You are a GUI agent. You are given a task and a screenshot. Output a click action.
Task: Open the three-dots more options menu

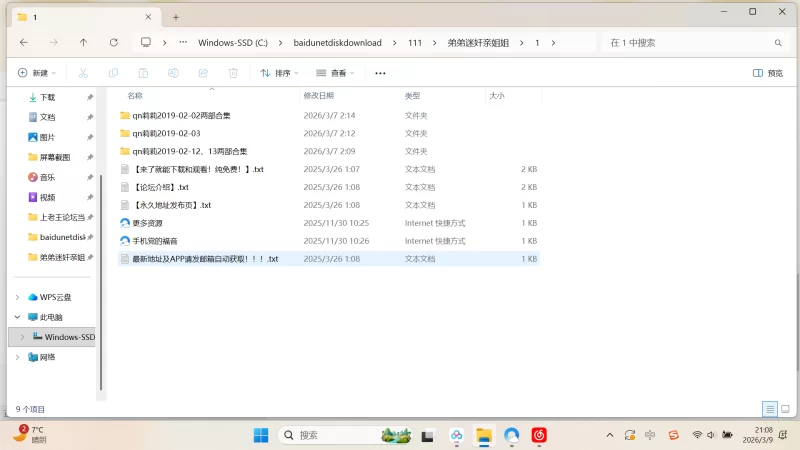coord(380,73)
